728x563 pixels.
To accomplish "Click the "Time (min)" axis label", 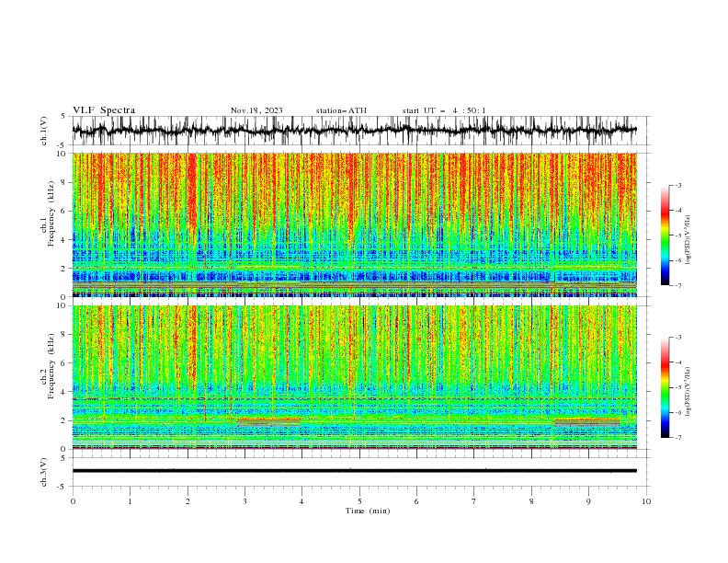I will coord(368,511).
